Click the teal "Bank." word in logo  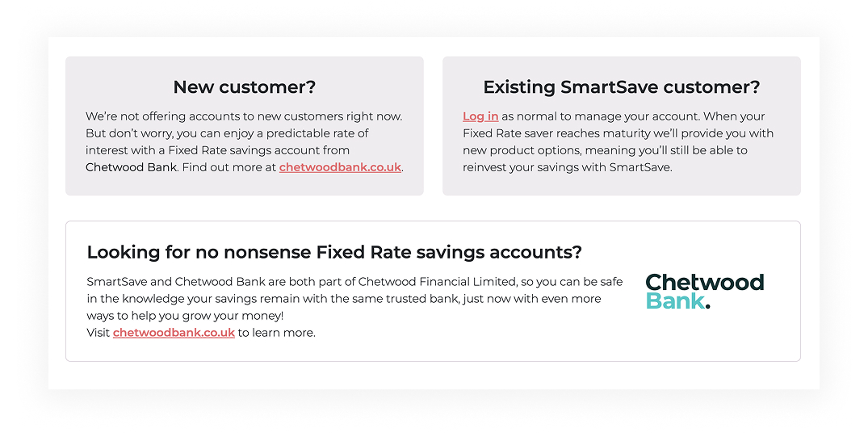(x=677, y=301)
